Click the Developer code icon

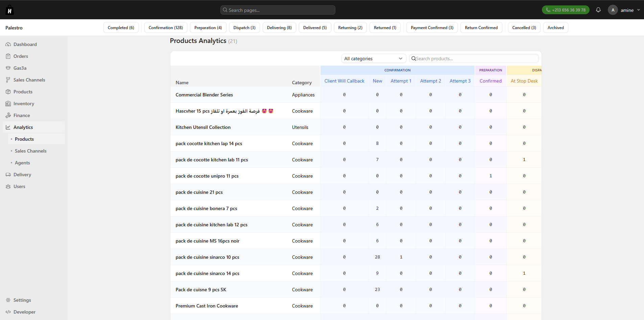click(8, 312)
